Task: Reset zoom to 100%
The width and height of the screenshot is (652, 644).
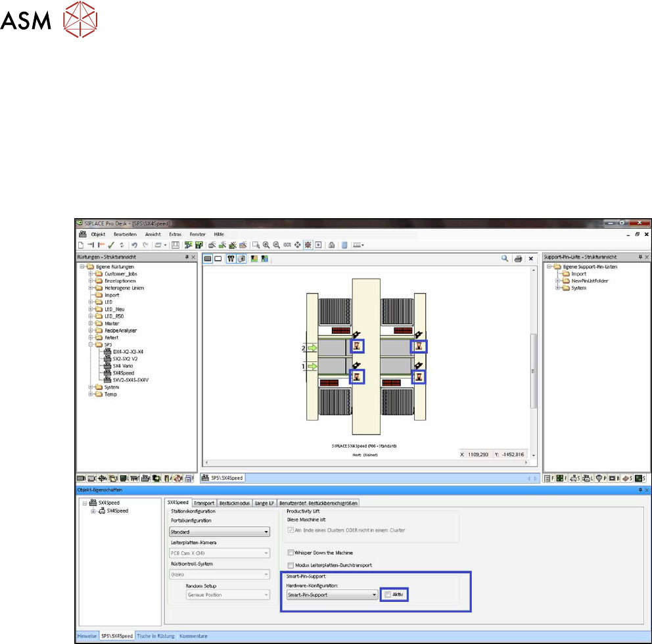Action: 287,245
